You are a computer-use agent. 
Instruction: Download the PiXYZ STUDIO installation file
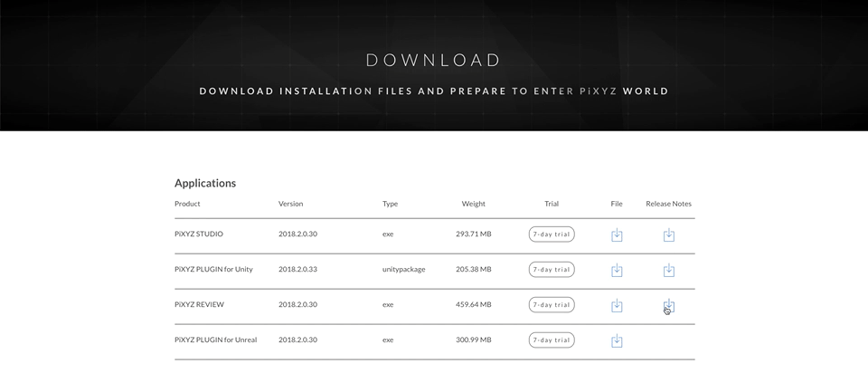(617, 234)
